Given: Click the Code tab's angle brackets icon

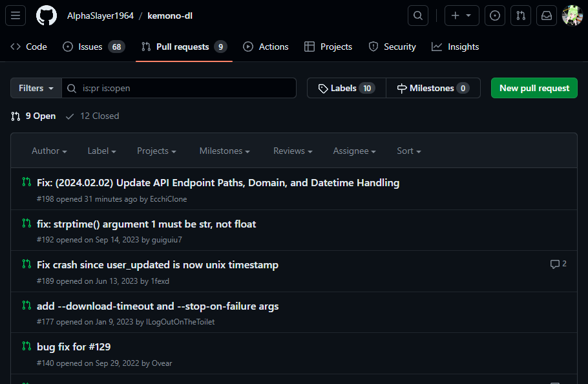Looking at the screenshot, I should pyautogui.click(x=16, y=47).
